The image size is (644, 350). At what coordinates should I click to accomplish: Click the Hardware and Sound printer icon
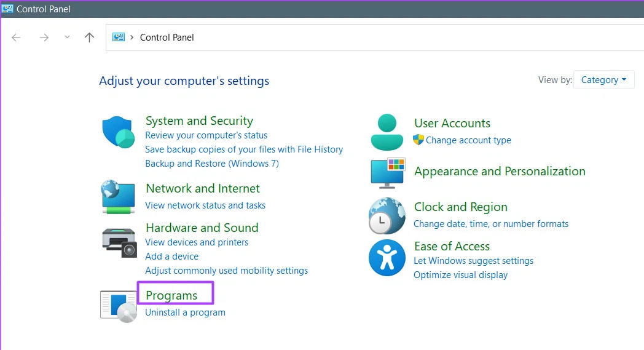[x=119, y=242]
